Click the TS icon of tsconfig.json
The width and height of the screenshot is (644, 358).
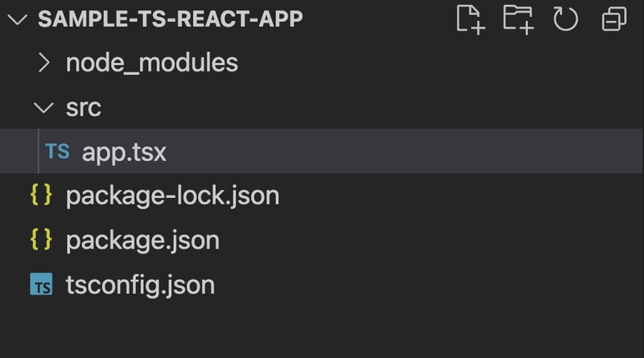coord(41,284)
